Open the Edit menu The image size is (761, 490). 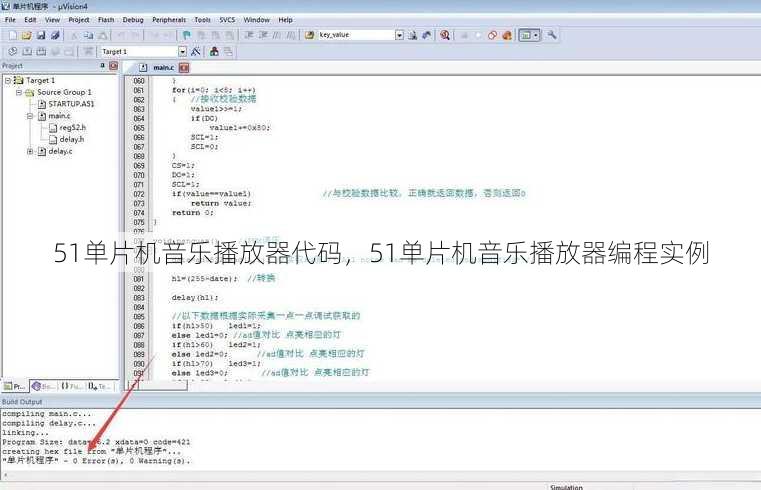pyautogui.click(x=30, y=20)
